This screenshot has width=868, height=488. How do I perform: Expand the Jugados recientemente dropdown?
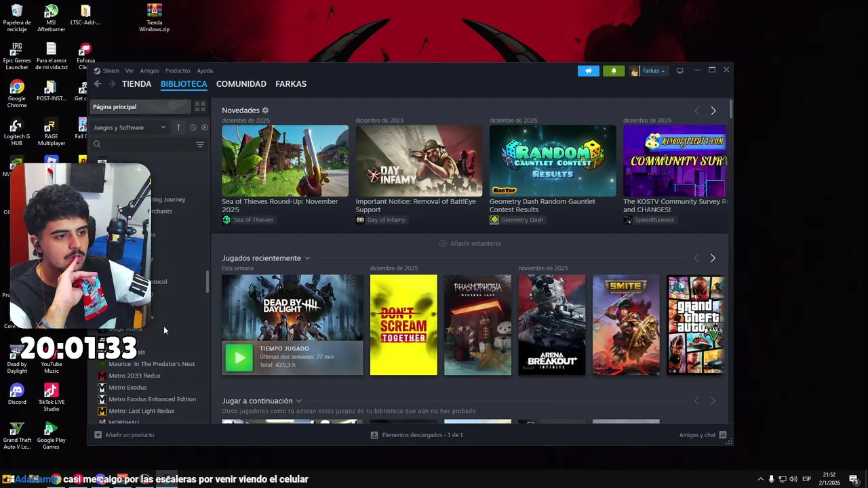point(307,258)
